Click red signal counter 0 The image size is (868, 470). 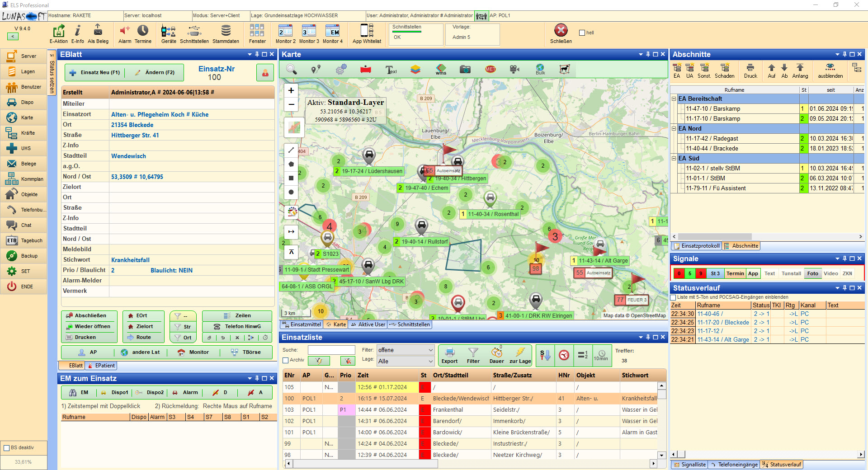[679, 273]
